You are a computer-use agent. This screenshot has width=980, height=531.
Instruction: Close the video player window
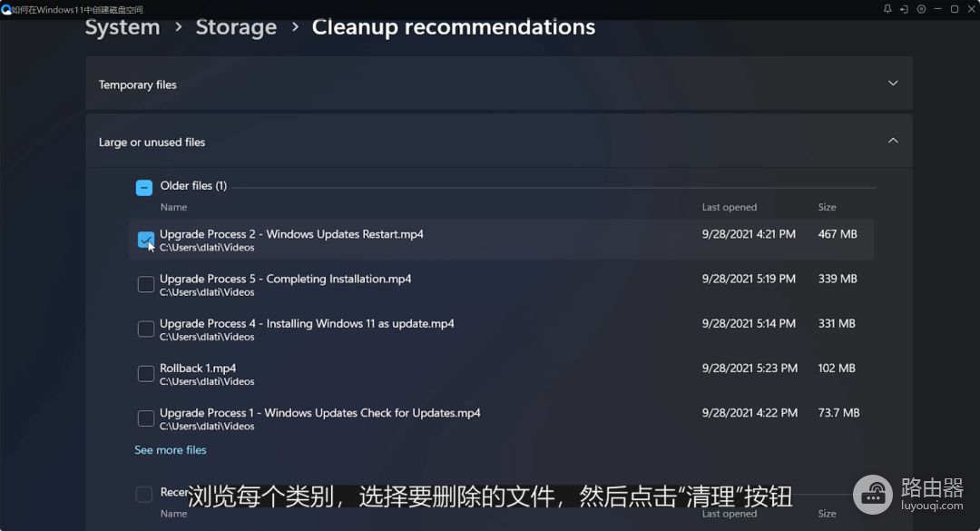[970, 9]
